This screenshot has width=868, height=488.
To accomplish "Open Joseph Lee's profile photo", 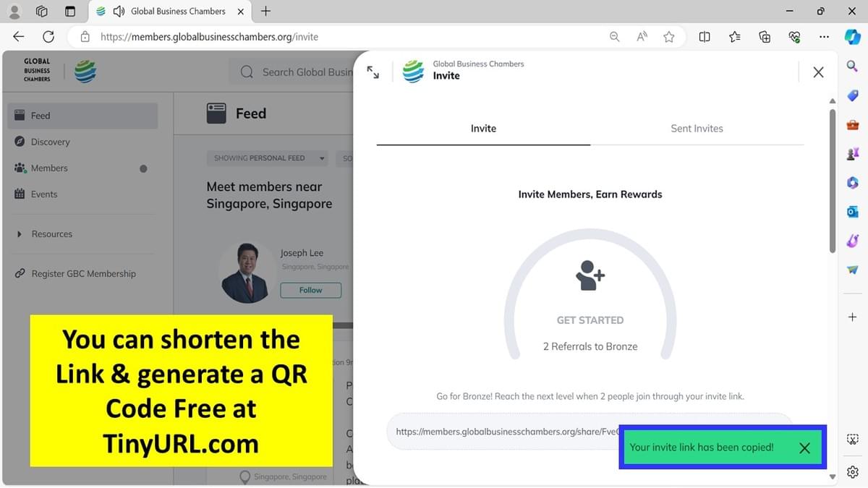I will pyautogui.click(x=247, y=272).
